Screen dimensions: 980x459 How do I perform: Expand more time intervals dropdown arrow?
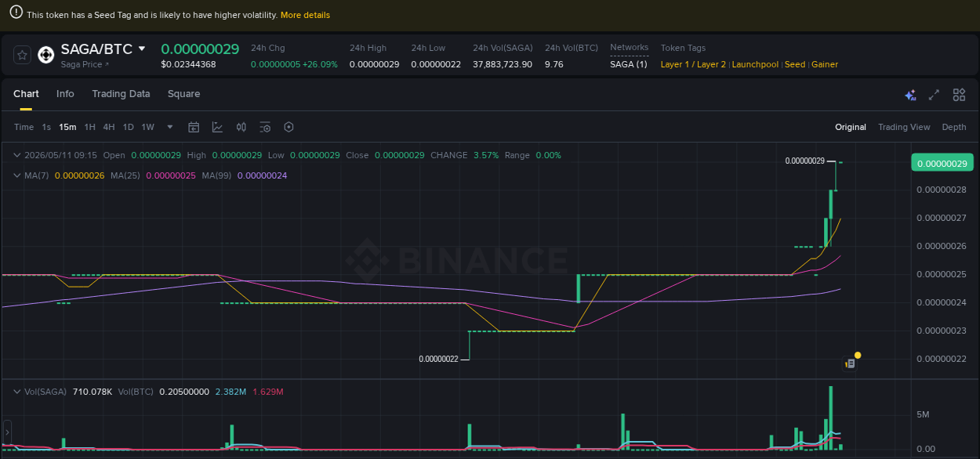[170, 127]
